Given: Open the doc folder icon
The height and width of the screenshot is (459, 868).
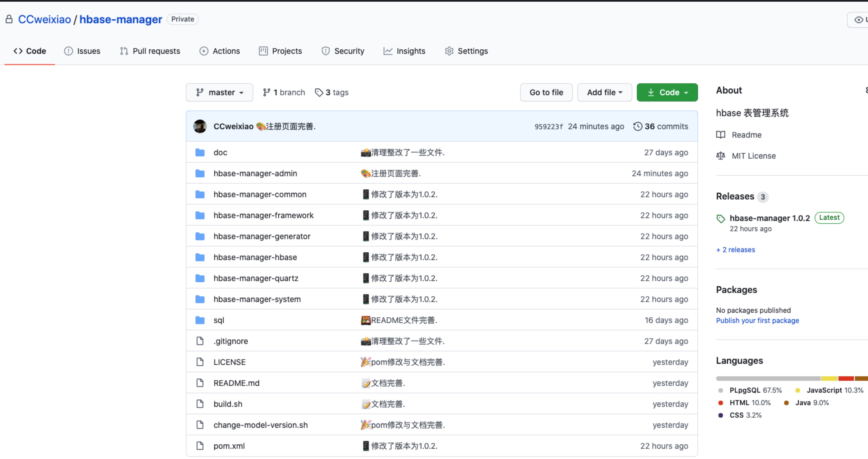Looking at the screenshot, I should coord(200,152).
